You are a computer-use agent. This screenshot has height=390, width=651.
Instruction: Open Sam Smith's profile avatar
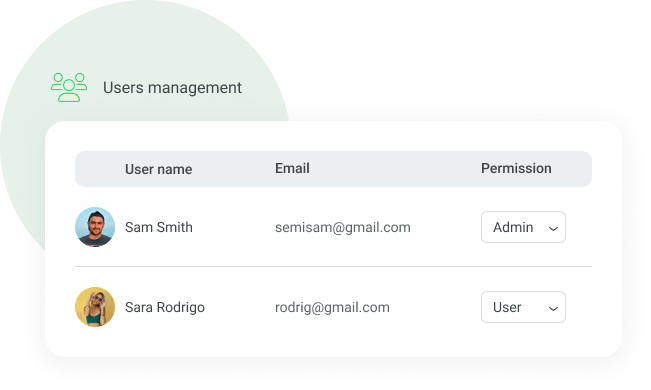pos(95,227)
